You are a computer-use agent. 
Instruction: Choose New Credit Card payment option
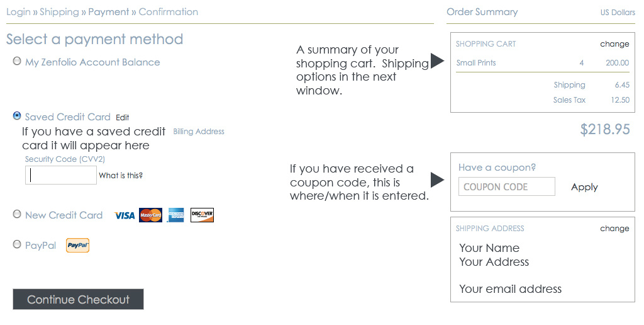tap(17, 214)
